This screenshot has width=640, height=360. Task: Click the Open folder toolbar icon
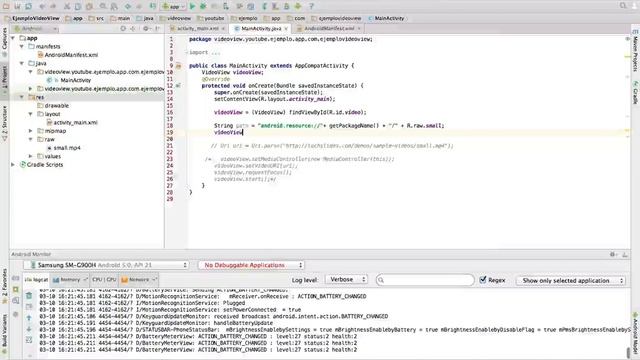pyautogui.click(x=6, y=6)
